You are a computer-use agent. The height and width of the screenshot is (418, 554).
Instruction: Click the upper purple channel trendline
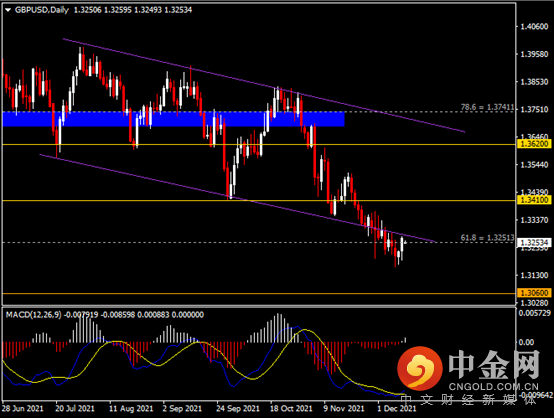coord(264,85)
